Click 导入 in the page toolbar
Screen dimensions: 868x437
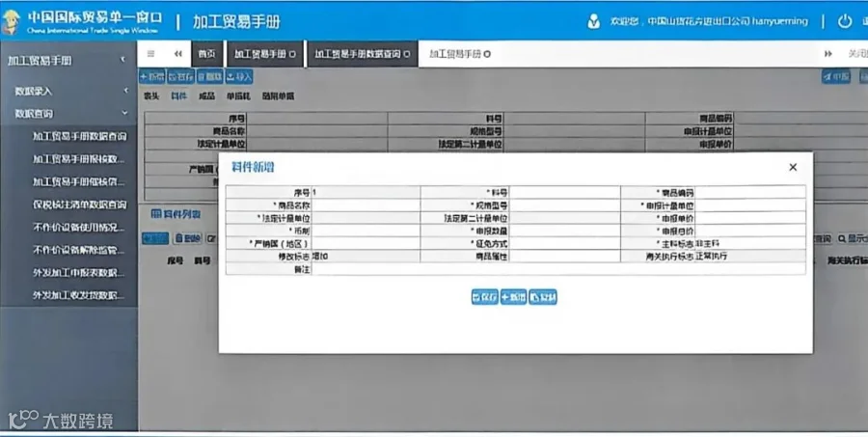pos(239,76)
